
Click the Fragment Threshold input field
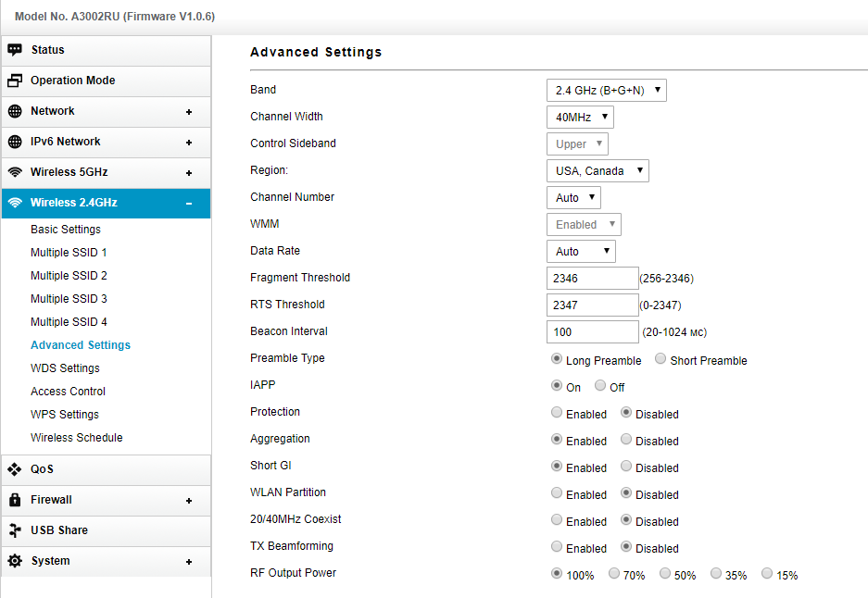pyautogui.click(x=592, y=279)
